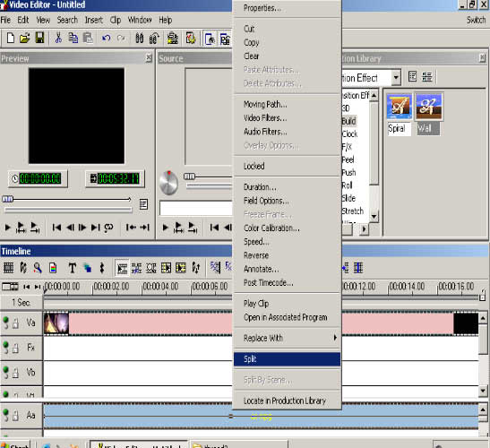This screenshot has width=490, height=448.
Task: Click the Preview position slider handle
Action: pyautogui.click(x=8, y=199)
